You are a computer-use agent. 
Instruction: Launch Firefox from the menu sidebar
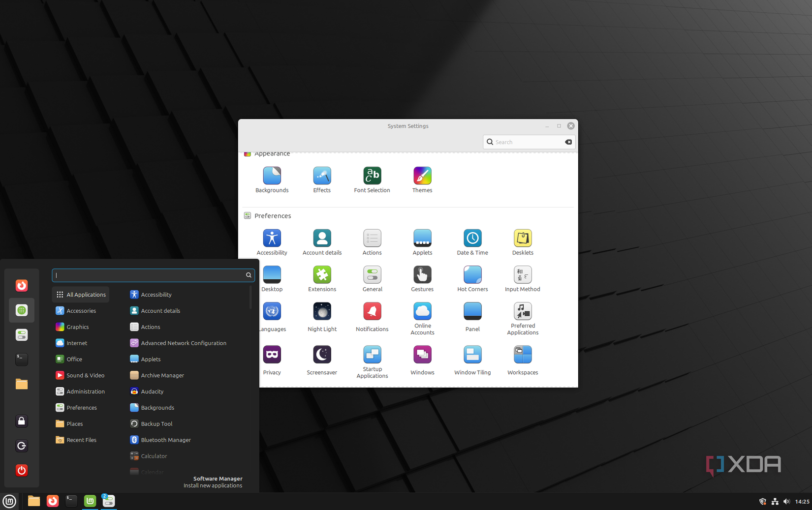tap(21, 285)
